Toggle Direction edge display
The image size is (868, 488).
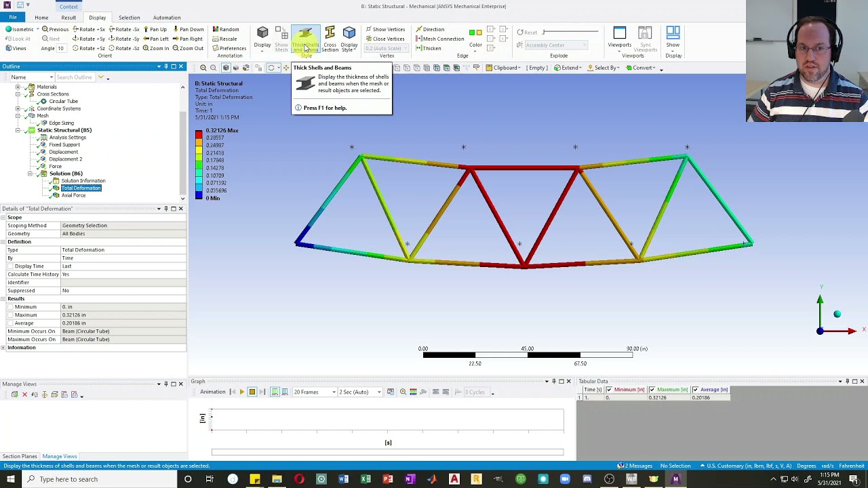point(430,30)
